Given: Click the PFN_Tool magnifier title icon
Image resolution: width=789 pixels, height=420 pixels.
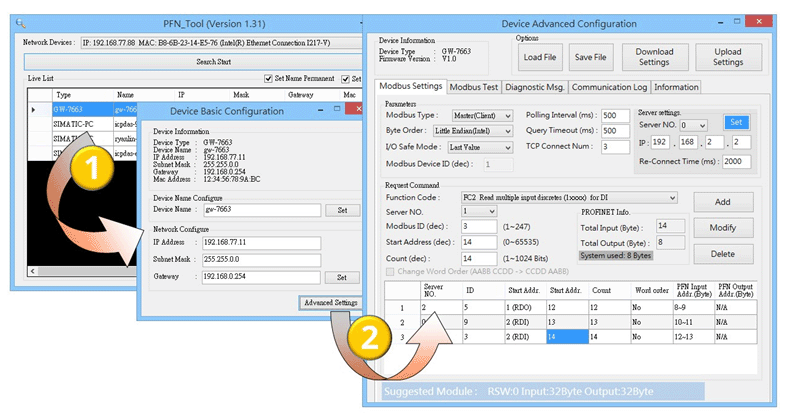Looking at the screenshot, I should [21, 24].
